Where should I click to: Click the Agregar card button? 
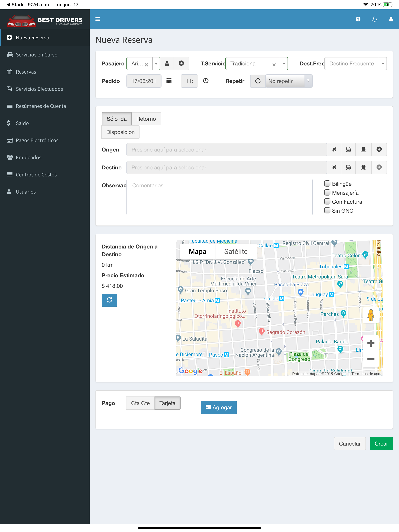pyautogui.click(x=219, y=407)
